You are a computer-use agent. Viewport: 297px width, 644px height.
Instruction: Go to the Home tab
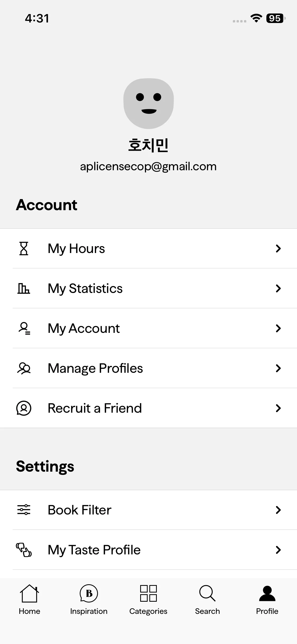(29, 599)
